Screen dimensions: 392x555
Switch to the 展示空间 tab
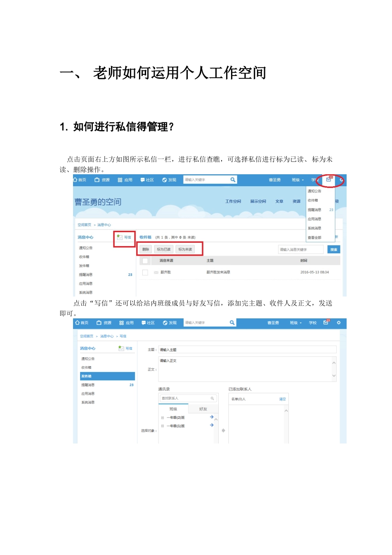[258, 202]
